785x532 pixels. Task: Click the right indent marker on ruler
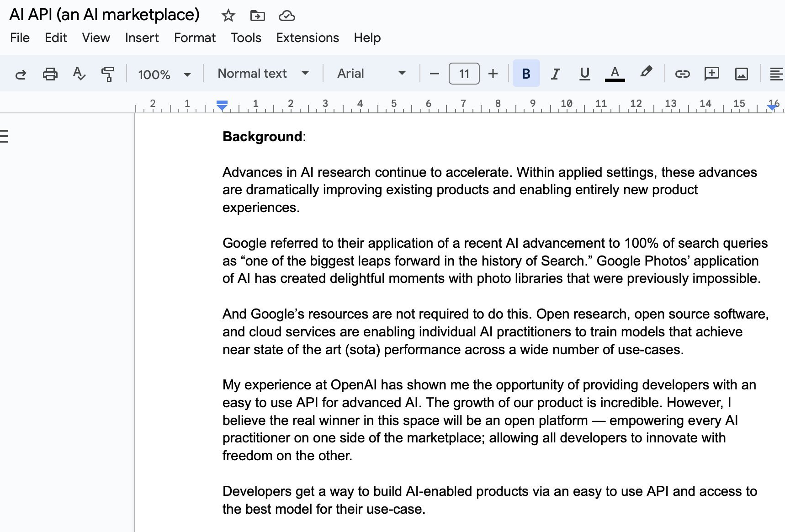pos(772,107)
